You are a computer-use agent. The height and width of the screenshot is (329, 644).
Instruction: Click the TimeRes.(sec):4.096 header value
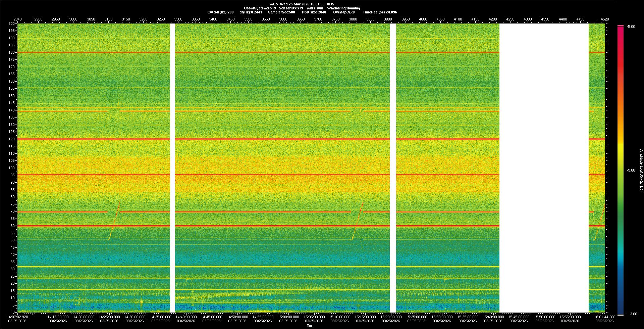[380, 12]
